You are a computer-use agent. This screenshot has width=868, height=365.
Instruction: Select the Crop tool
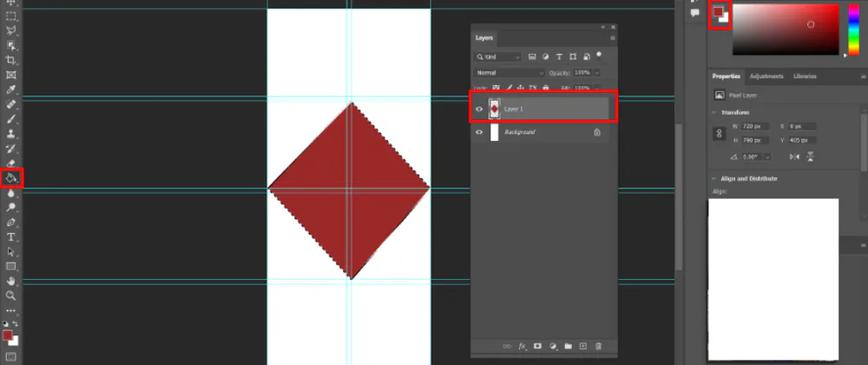click(11, 60)
